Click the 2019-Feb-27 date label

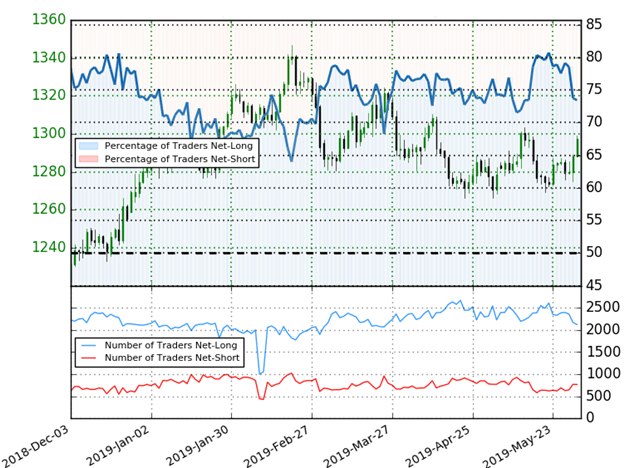click(x=277, y=446)
